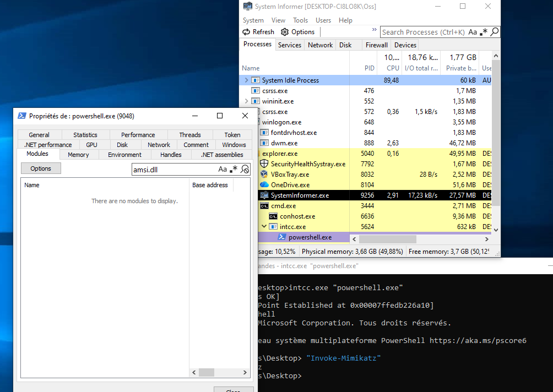553x392 pixels.
Task: Toggle case sensitivity in module search
Action: point(222,169)
